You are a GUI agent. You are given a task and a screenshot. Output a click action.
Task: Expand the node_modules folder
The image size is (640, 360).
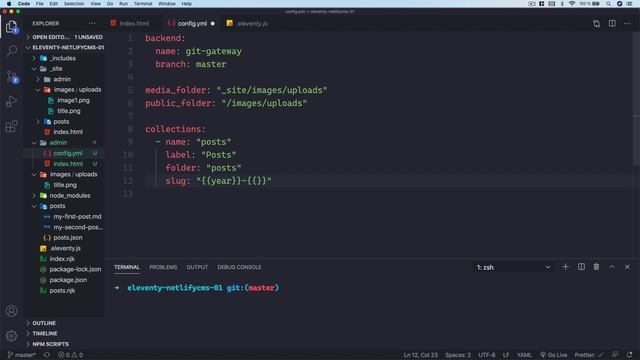click(x=65, y=196)
